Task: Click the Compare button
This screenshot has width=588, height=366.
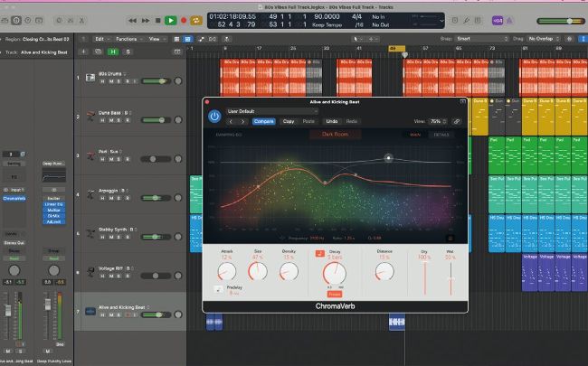Action: pyautogui.click(x=264, y=121)
